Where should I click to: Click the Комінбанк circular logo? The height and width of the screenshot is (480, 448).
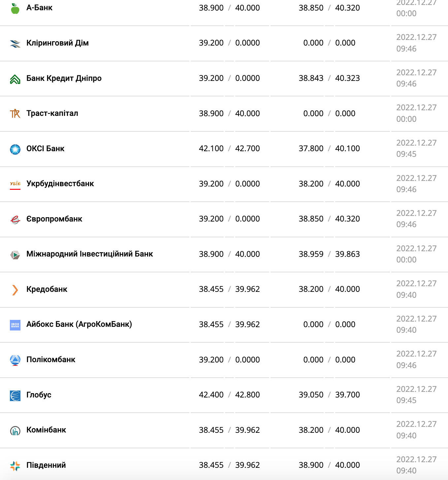[15, 431]
